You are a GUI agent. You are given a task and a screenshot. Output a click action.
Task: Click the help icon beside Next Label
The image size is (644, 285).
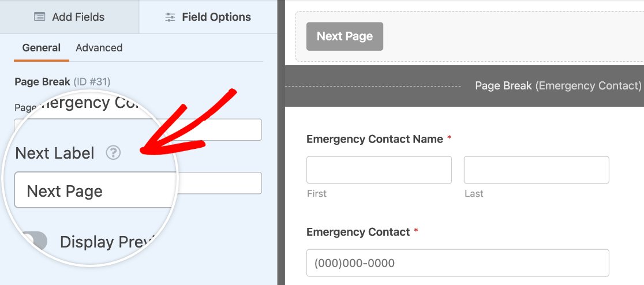point(113,153)
